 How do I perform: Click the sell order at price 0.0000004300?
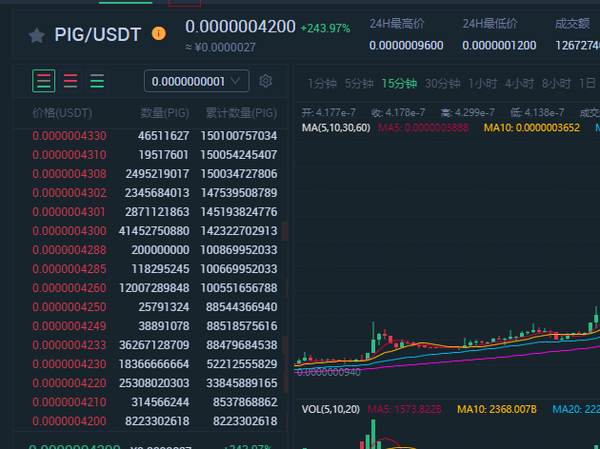click(x=69, y=231)
